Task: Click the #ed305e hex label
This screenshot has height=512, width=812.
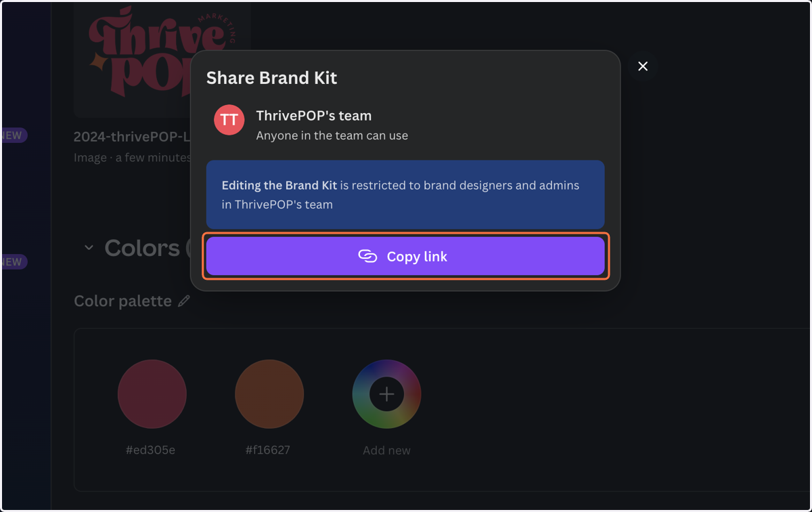Action: point(151,450)
